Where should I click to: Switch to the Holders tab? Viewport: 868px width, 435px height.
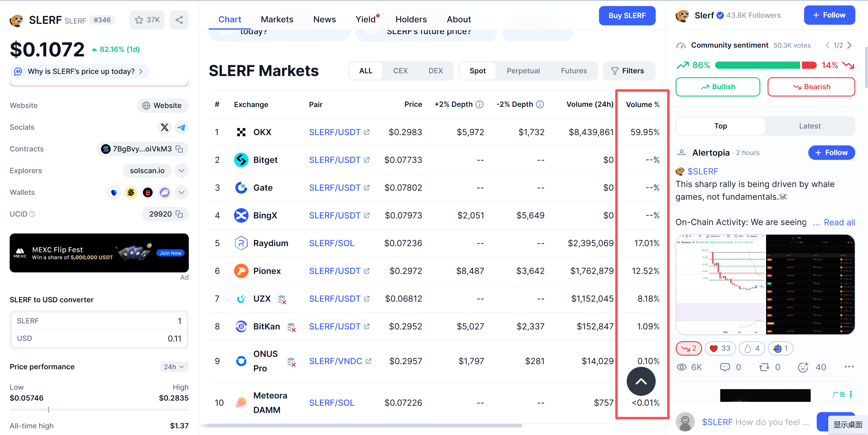coord(411,20)
